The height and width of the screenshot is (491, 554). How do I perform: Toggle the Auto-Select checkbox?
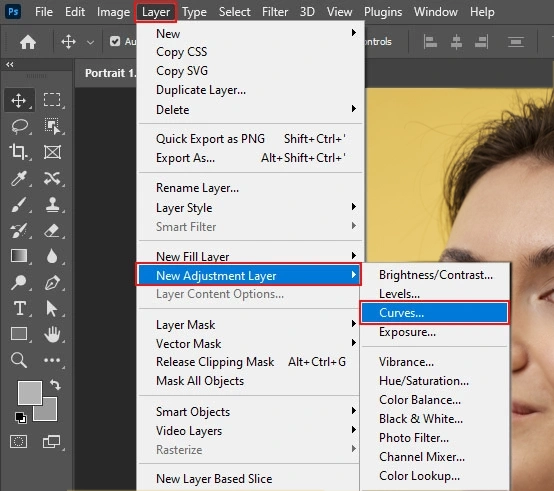(114, 41)
